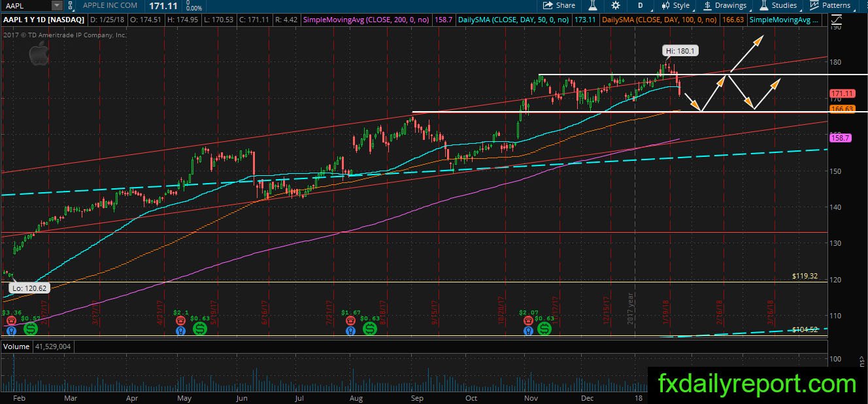Click the Lo: 120.62 price bubble
The image size is (868, 404).
tap(30, 287)
